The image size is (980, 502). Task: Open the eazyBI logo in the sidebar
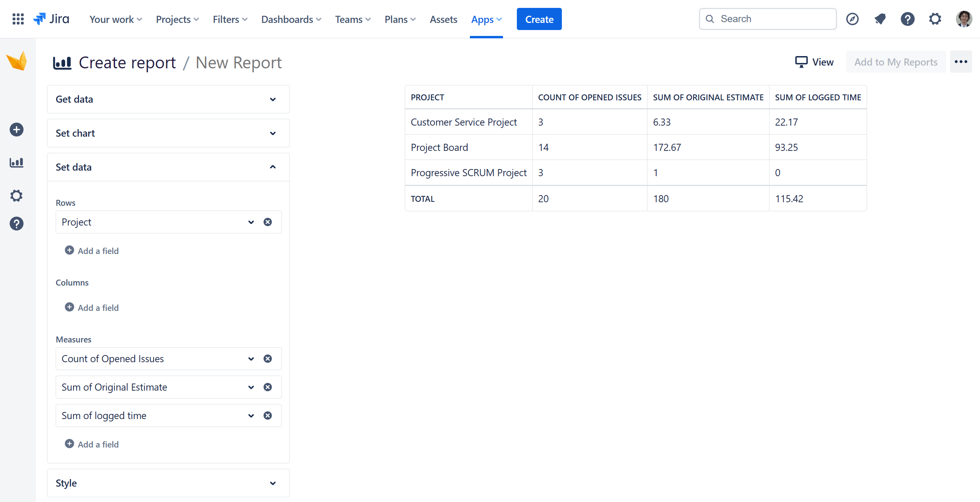(x=17, y=61)
